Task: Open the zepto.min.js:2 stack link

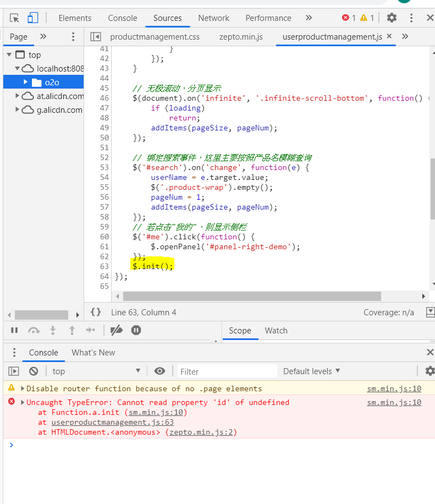Action: pos(201,432)
